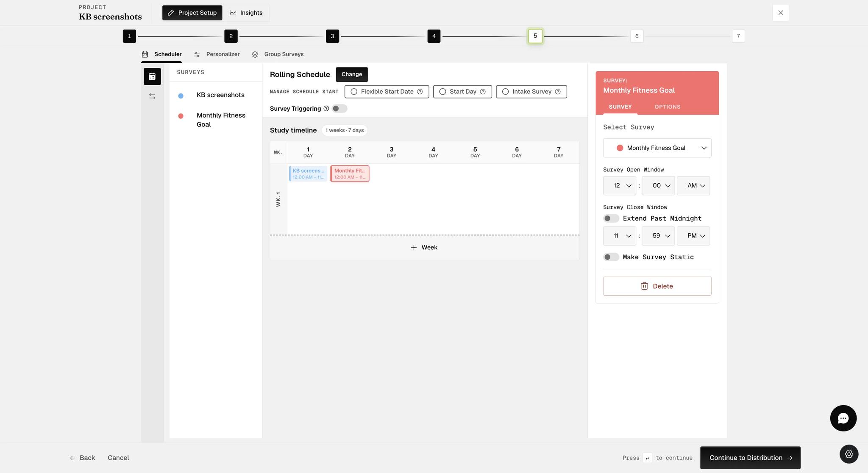Screen dimensions: 868x473
Task: Open the gear settings button
Action: click(849, 454)
